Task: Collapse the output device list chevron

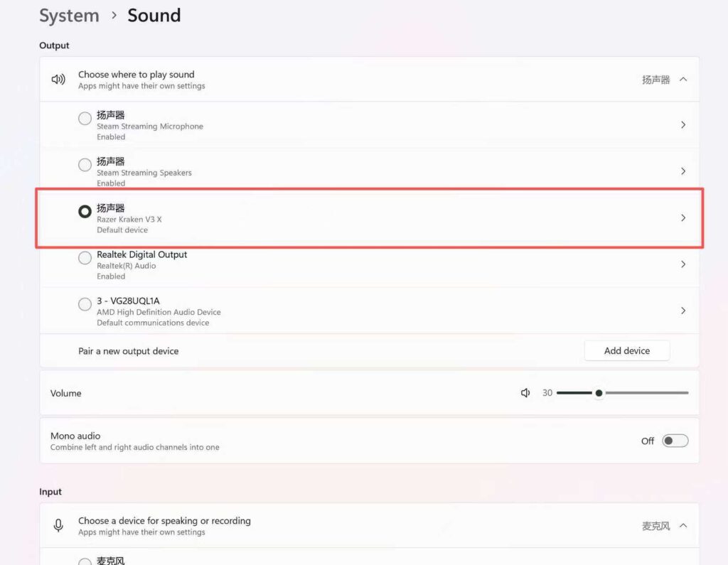Action: (683, 80)
